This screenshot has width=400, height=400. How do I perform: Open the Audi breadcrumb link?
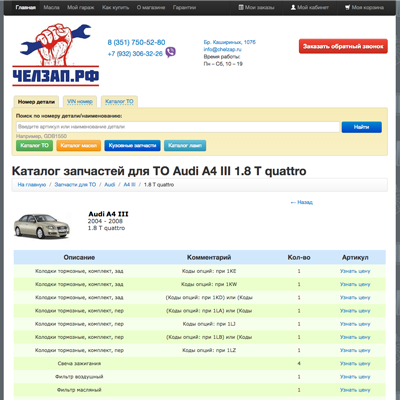click(110, 185)
